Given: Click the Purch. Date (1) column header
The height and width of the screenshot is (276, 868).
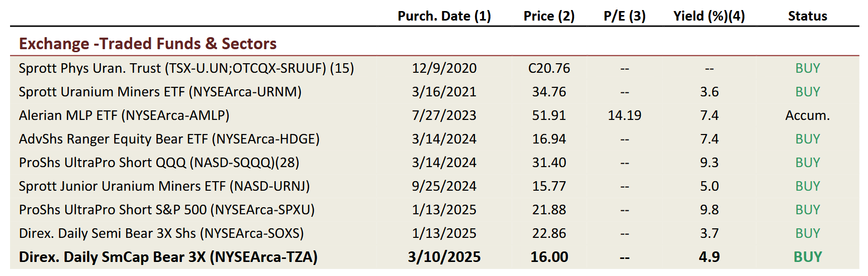Looking at the screenshot, I should point(444,16).
